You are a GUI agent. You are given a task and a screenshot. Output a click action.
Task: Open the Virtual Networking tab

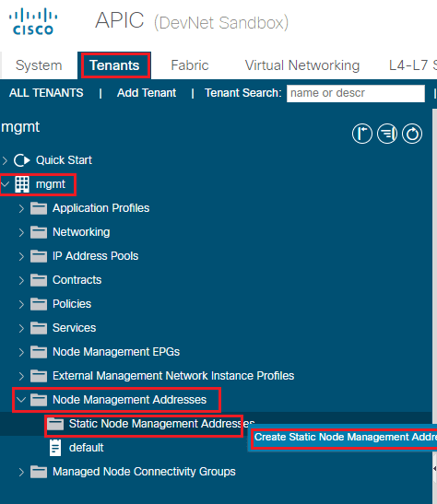302,65
